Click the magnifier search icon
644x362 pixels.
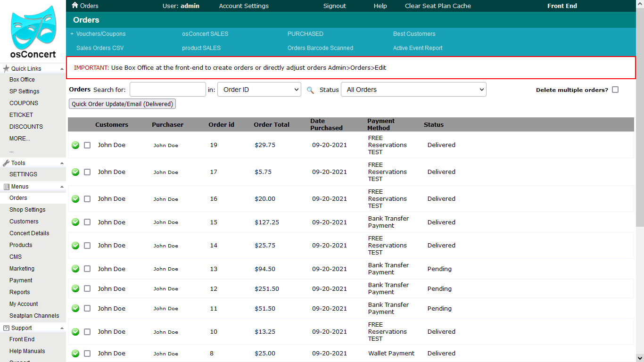pos(310,90)
